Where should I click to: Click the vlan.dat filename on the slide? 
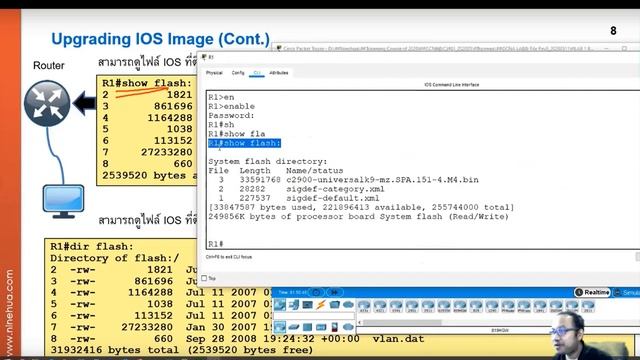pos(398,339)
